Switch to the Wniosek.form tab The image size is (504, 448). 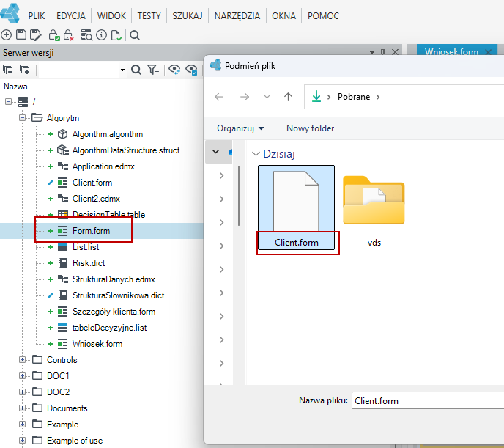451,51
